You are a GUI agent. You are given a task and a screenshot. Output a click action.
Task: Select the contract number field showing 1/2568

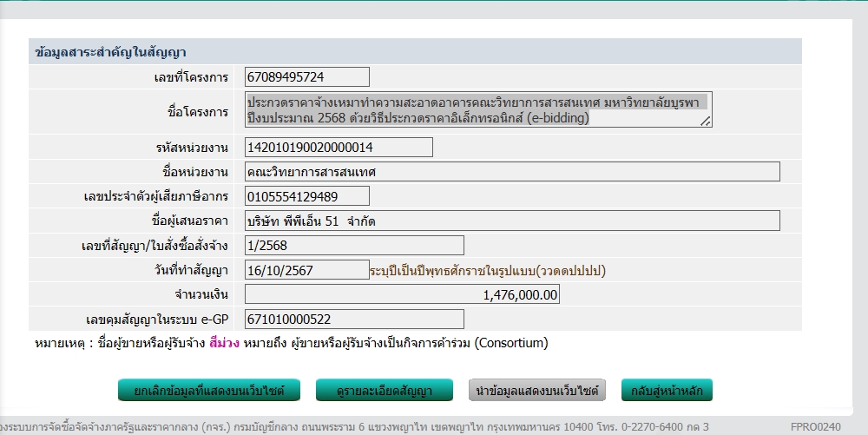click(x=354, y=246)
